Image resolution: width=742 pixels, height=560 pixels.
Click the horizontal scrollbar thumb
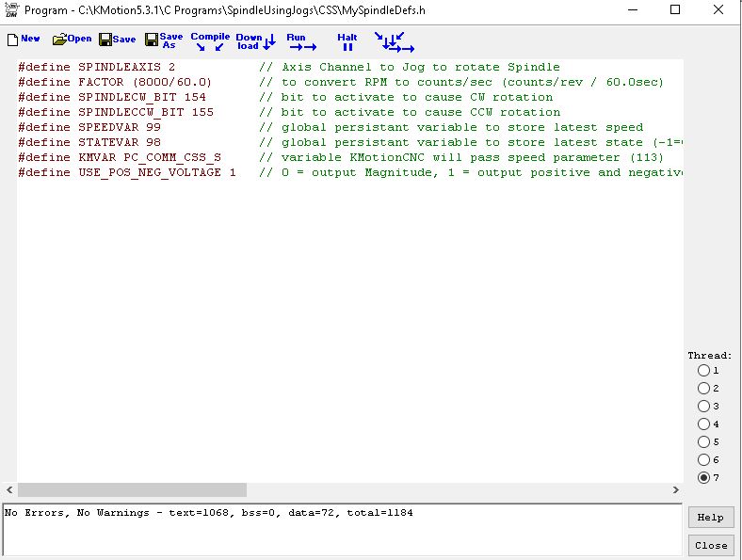[x=132, y=490]
